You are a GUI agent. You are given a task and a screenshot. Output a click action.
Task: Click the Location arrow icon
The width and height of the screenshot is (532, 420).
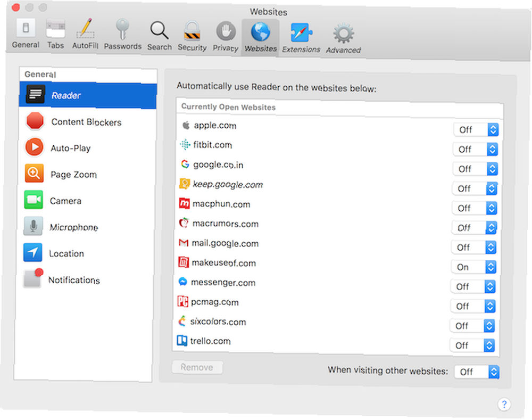33,252
